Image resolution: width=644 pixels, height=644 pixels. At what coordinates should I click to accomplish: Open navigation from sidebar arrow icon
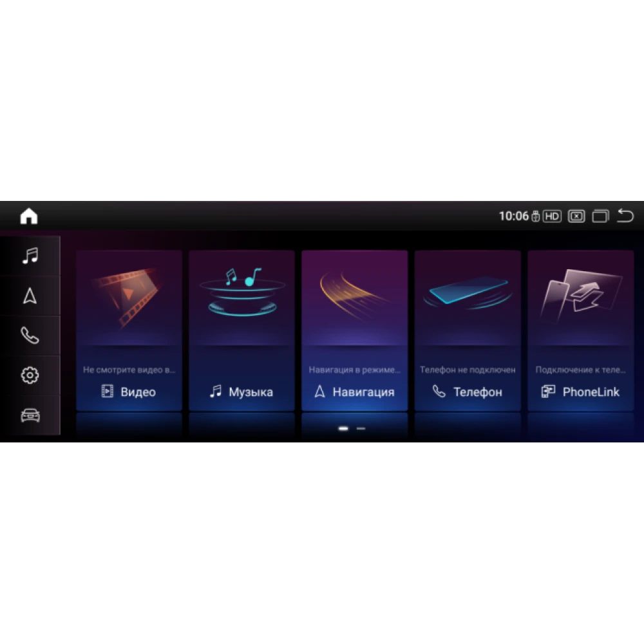point(30,296)
